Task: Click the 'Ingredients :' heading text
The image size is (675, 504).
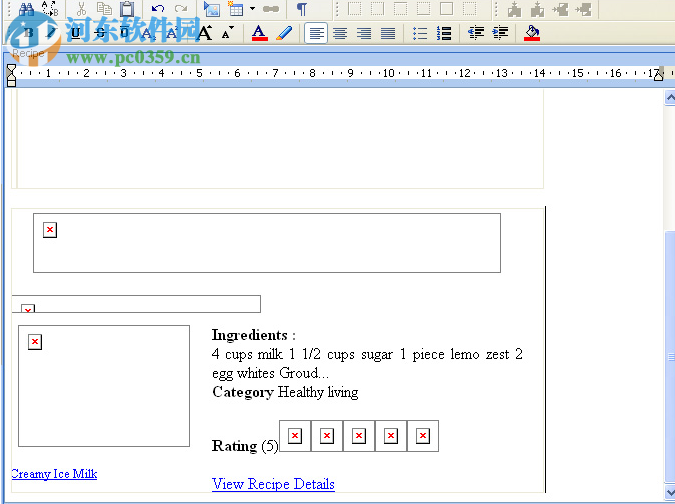Action: [x=254, y=335]
